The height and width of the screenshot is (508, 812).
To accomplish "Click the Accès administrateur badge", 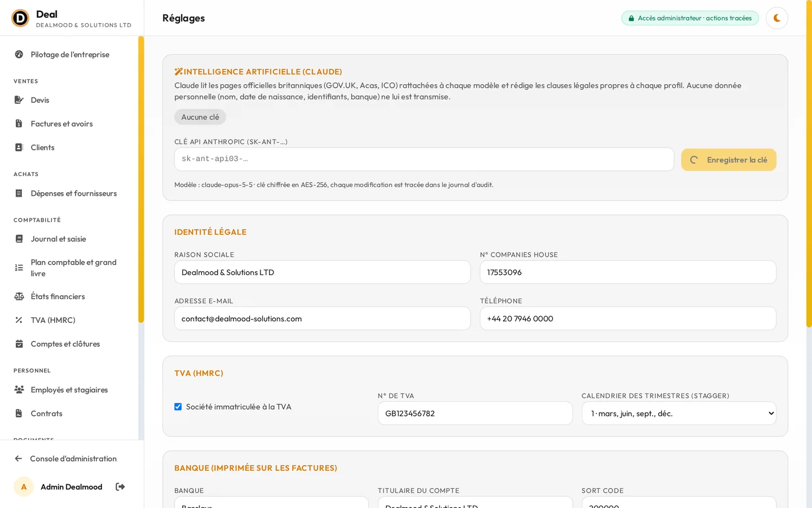I will point(690,18).
